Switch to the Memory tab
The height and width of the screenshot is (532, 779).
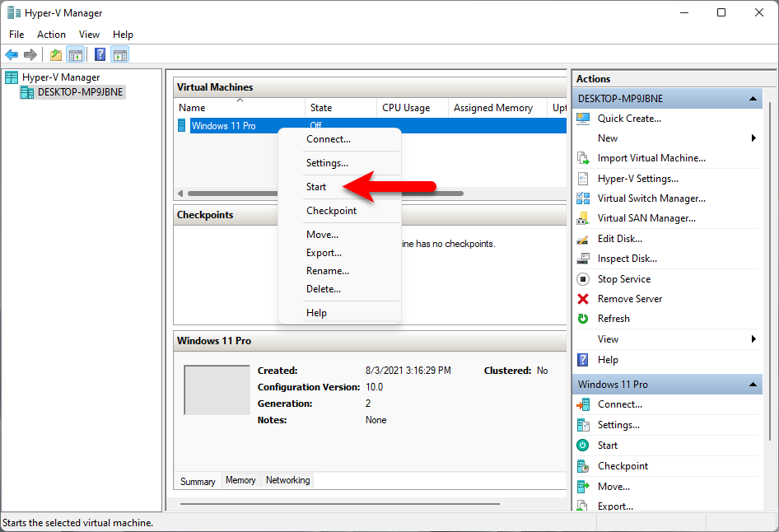240,480
